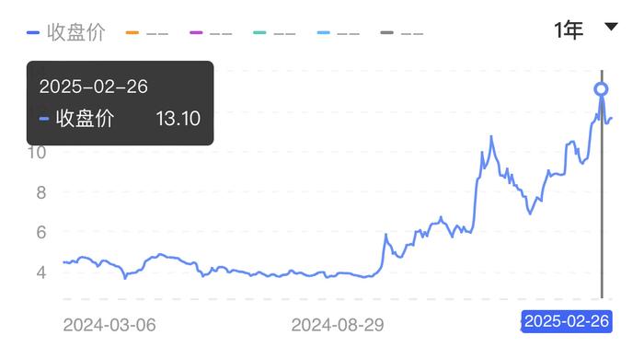The image size is (644, 347).
Task: Click the 收盘价 label inside the tooltip
Action: 85,119
